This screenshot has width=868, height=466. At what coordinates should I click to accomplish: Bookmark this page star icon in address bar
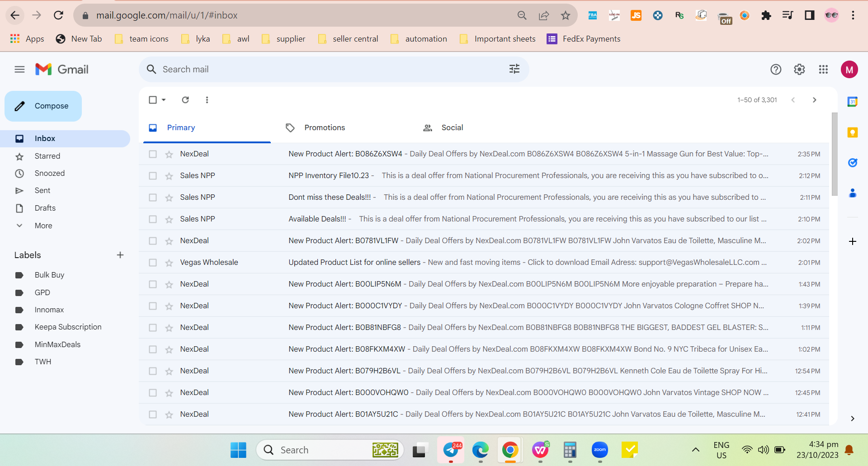[566, 15]
